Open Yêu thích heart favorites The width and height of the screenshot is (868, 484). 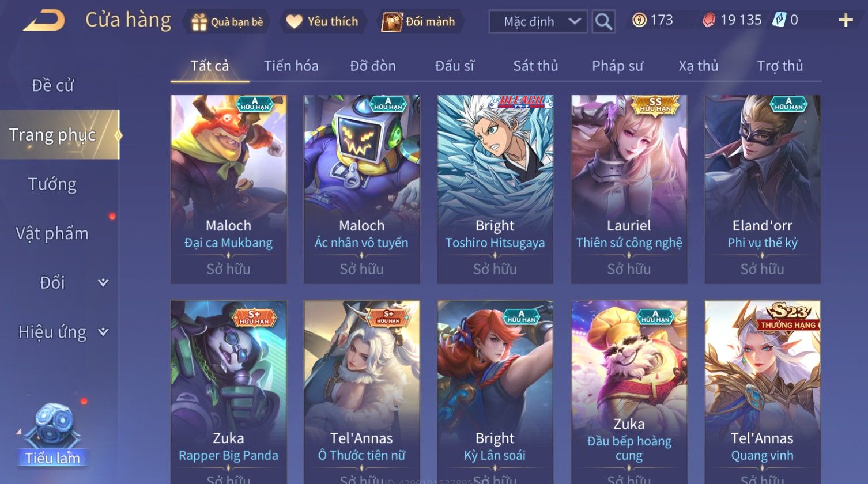(294, 22)
